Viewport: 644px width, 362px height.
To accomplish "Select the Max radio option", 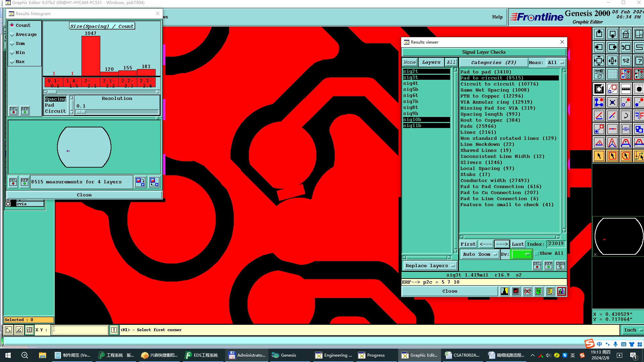I will coord(12,62).
